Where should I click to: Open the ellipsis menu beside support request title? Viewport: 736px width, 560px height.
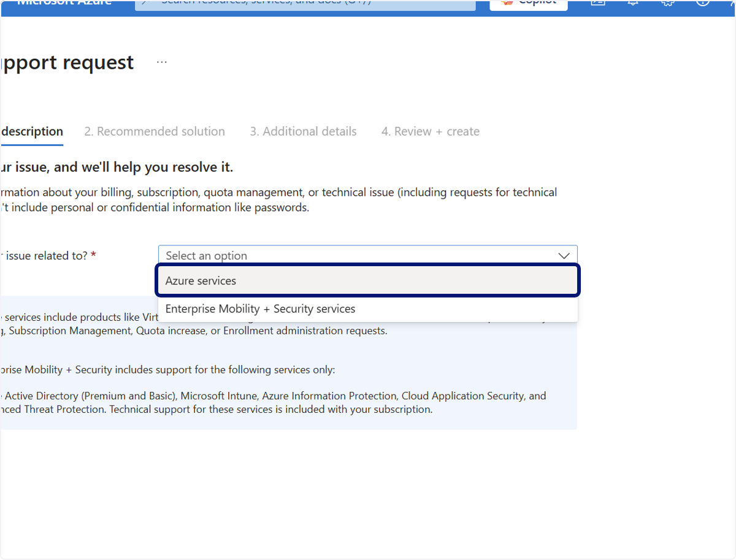click(x=161, y=63)
